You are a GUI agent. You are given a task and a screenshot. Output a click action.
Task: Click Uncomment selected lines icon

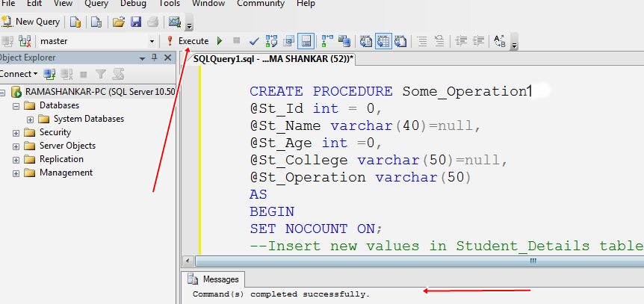pyautogui.click(x=439, y=41)
